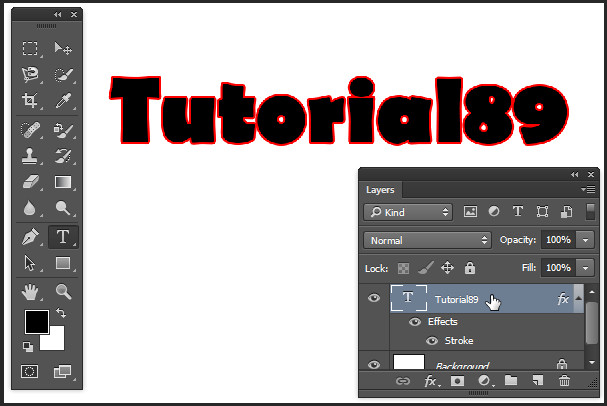Select the Crop tool

click(x=30, y=100)
